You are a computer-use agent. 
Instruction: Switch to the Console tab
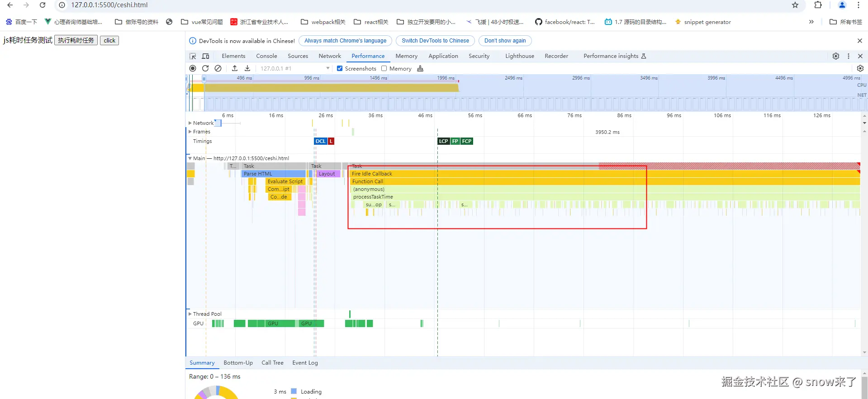coord(266,56)
